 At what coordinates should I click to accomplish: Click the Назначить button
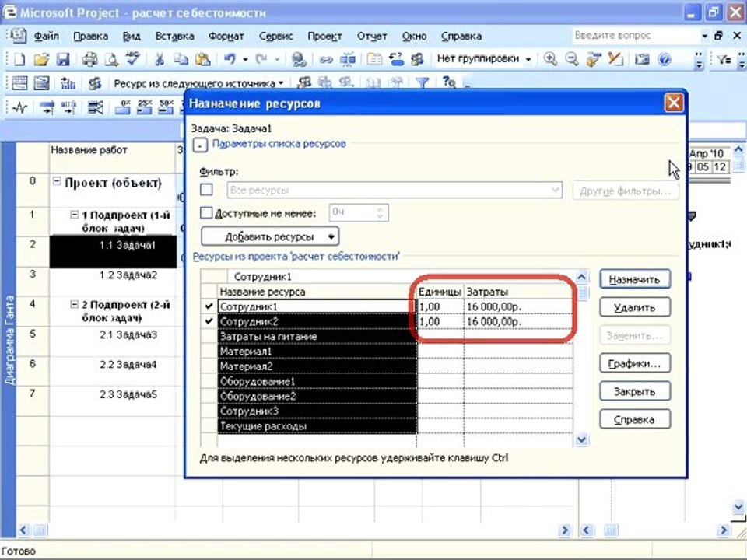pos(635,279)
